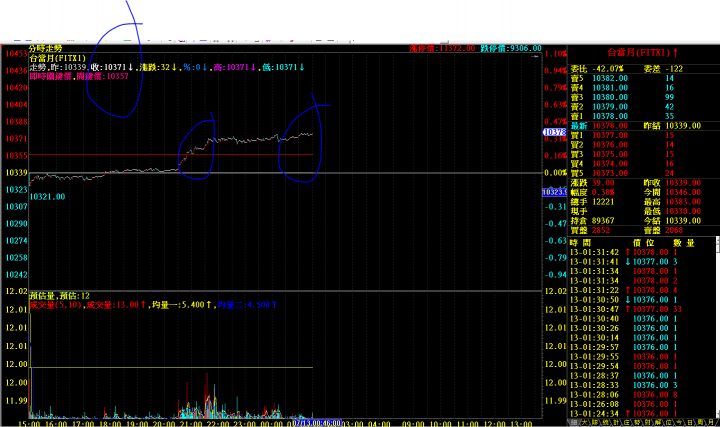
Task: Select the 細 detail tab
Action: [x=574, y=422]
